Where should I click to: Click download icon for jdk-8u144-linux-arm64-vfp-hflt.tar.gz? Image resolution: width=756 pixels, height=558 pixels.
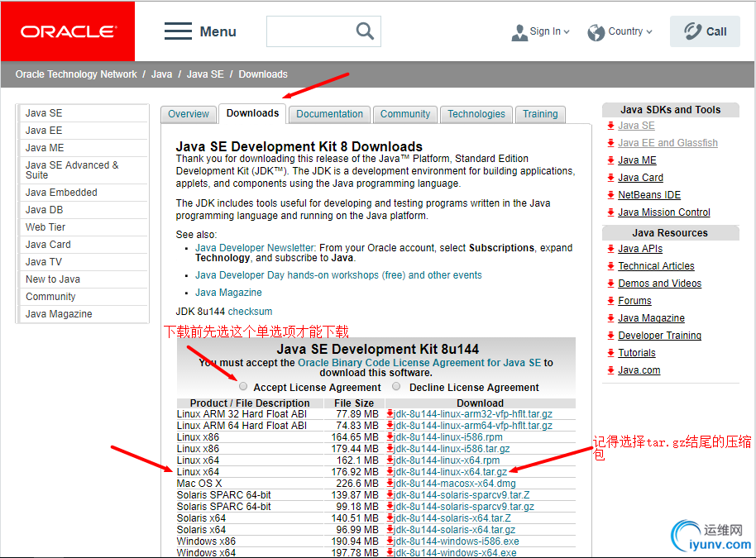[390, 426]
